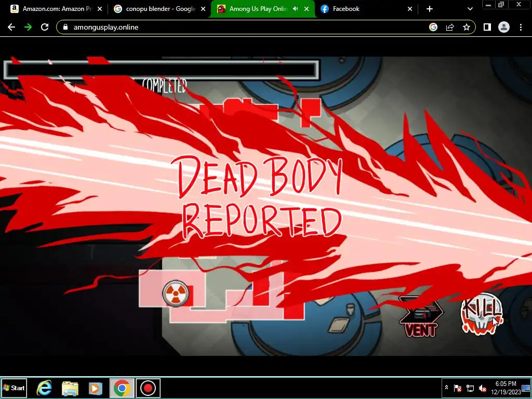Image resolution: width=532 pixels, height=399 pixels.
Task: Click the sabotage reactor icon on the map
Action: [x=176, y=294]
